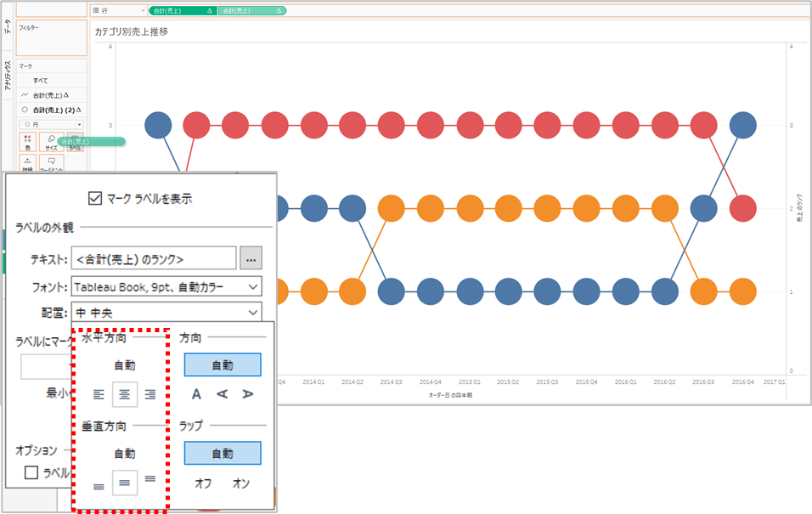812x514 pixels.
Task: Open the サイズ (size) mark card
Action: point(51,142)
